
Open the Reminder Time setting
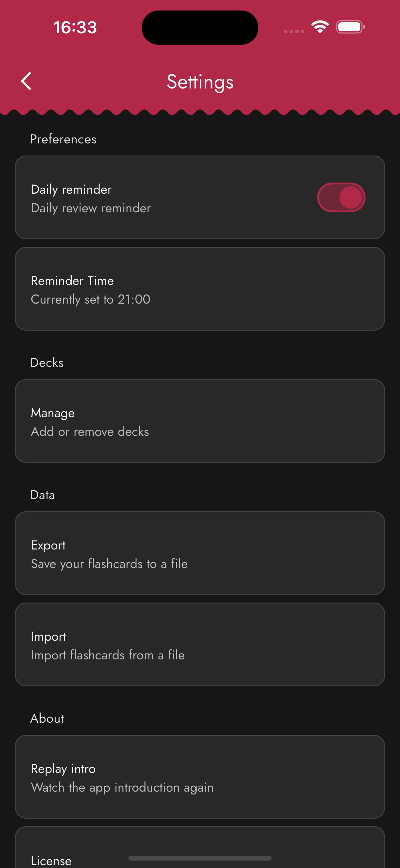[x=200, y=289]
